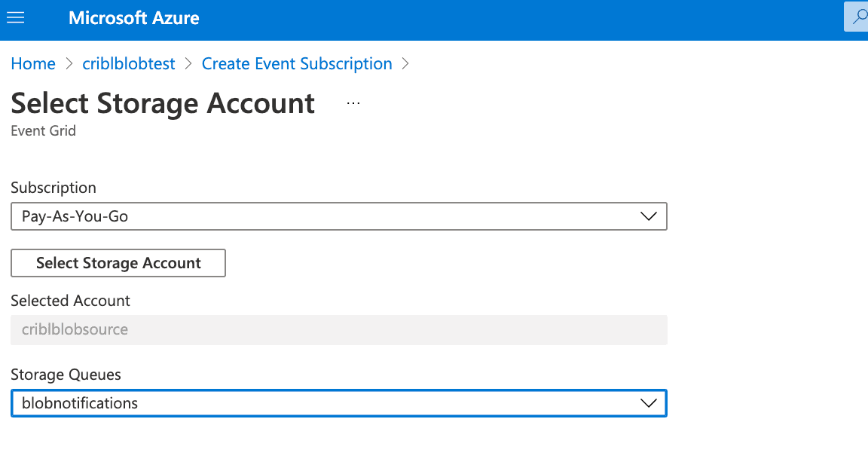
Task: Click chevron after Create Event Subscription
Action: [x=405, y=64]
